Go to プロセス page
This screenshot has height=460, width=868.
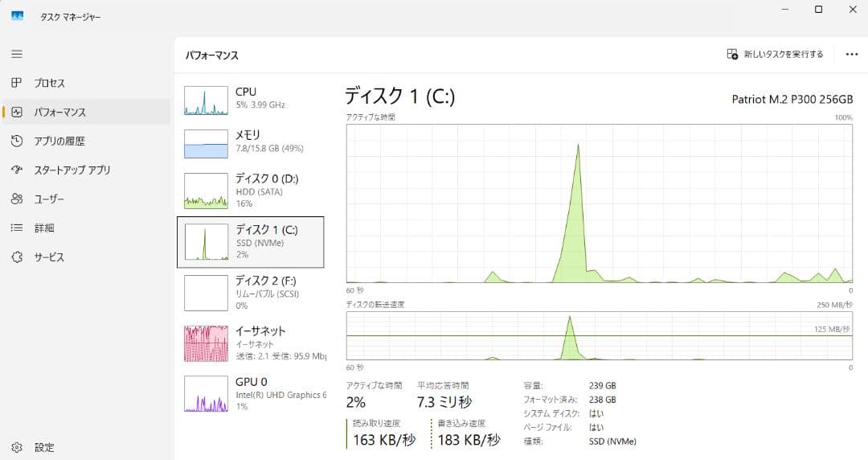pos(86,83)
